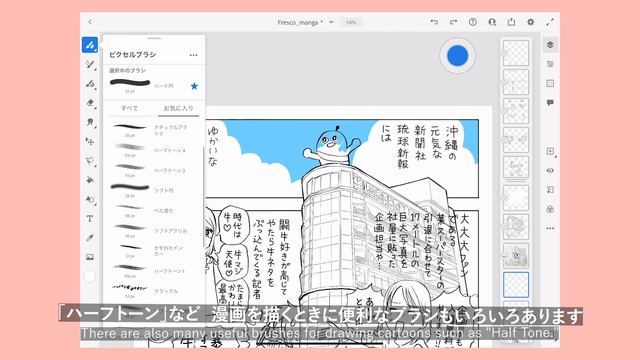
Task: Open zoom level 34% field
Action: click(351, 22)
